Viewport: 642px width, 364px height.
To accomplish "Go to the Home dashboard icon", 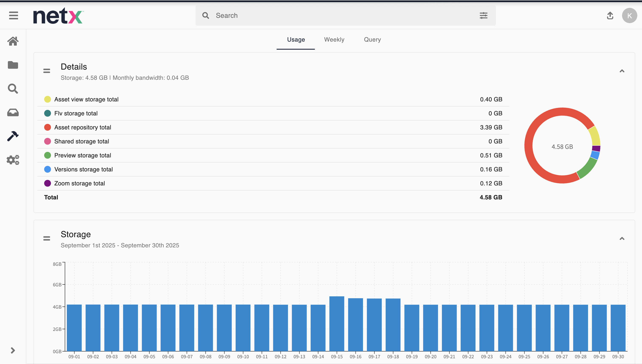I will [x=13, y=41].
